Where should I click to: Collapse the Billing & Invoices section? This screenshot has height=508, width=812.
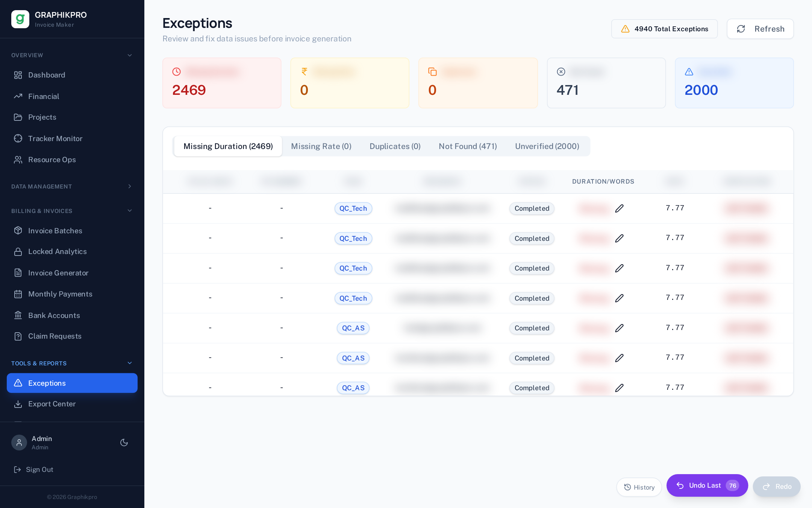pos(130,211)
